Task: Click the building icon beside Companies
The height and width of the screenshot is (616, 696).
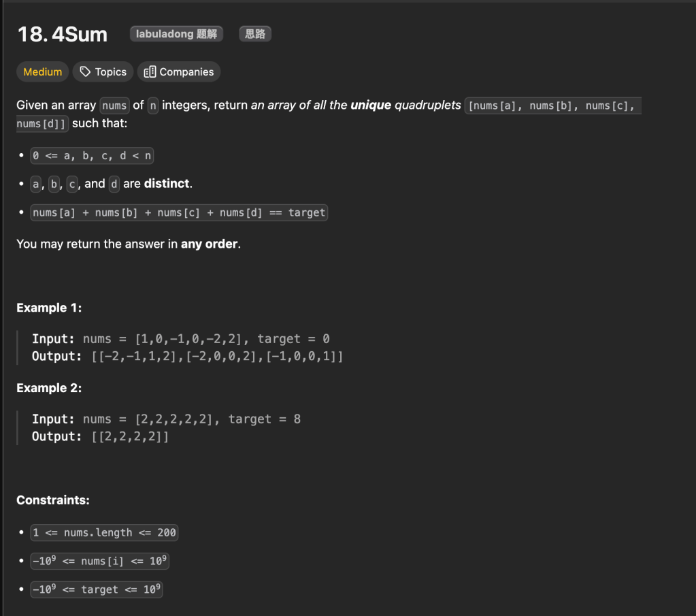Action: pos(150,72)
